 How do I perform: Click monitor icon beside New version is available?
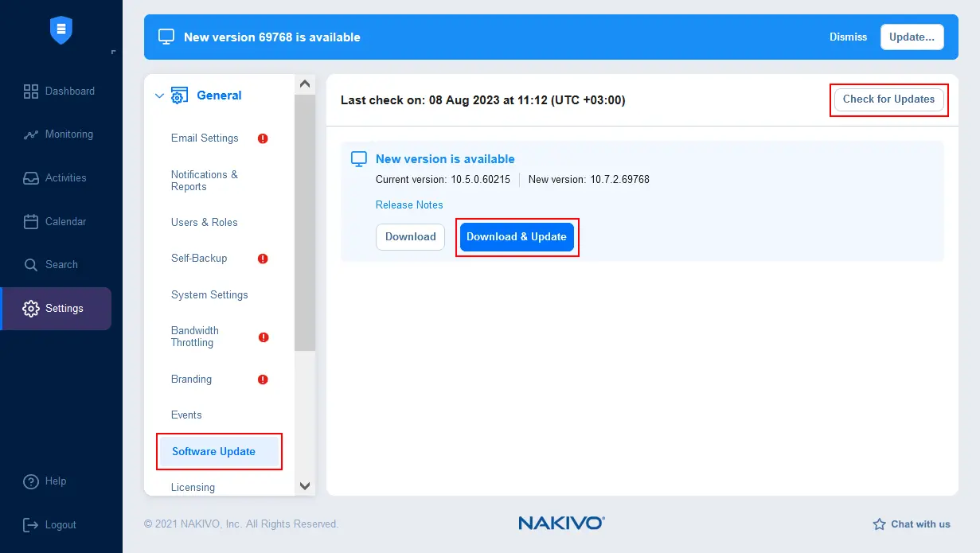(359, 158)
